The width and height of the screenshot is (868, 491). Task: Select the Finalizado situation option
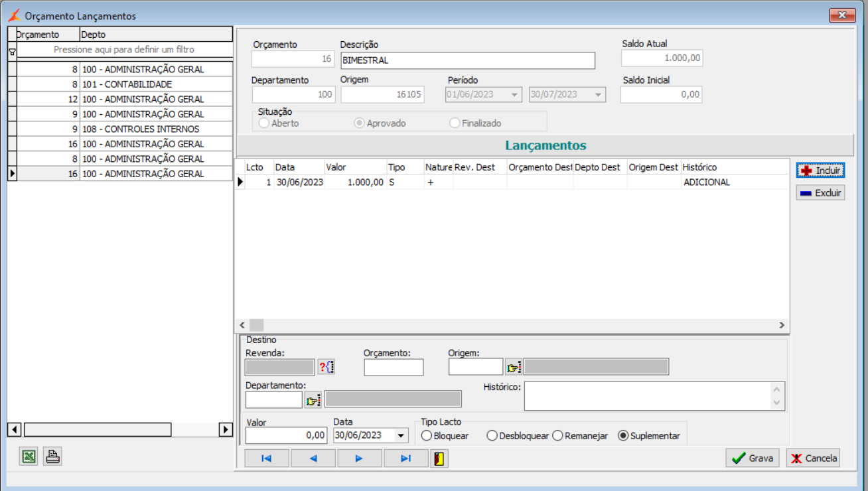coord(476,123)
